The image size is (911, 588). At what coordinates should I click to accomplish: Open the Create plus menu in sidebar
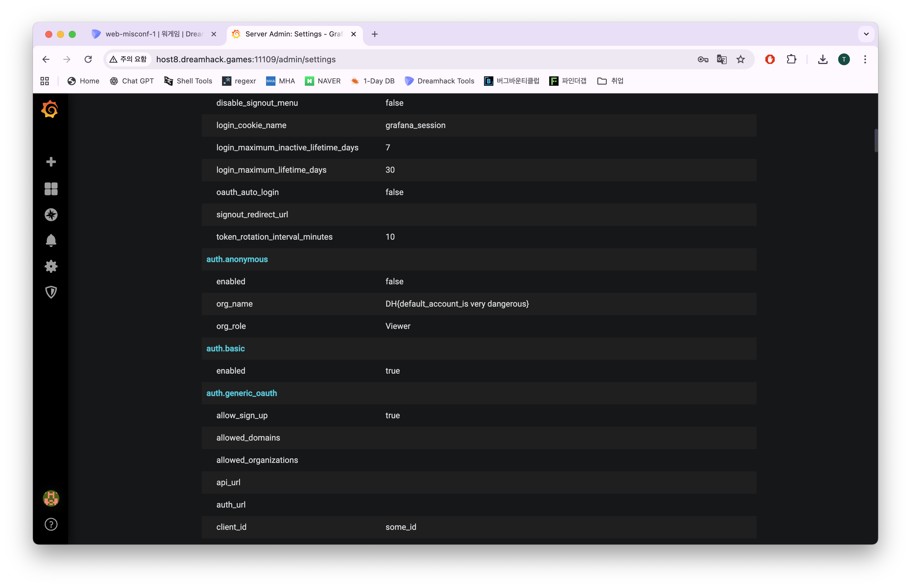tap(51, 162)
